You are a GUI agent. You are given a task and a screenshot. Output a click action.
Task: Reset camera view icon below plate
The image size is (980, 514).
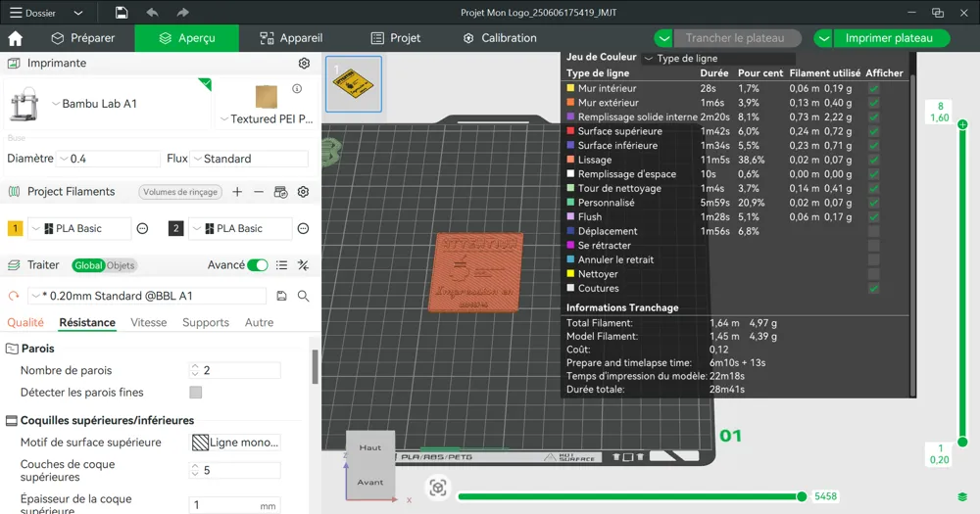tap(438, 488)
